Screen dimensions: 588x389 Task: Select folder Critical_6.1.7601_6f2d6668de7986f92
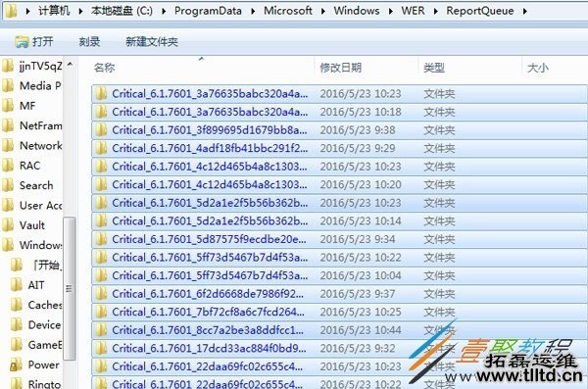[339, 294]
